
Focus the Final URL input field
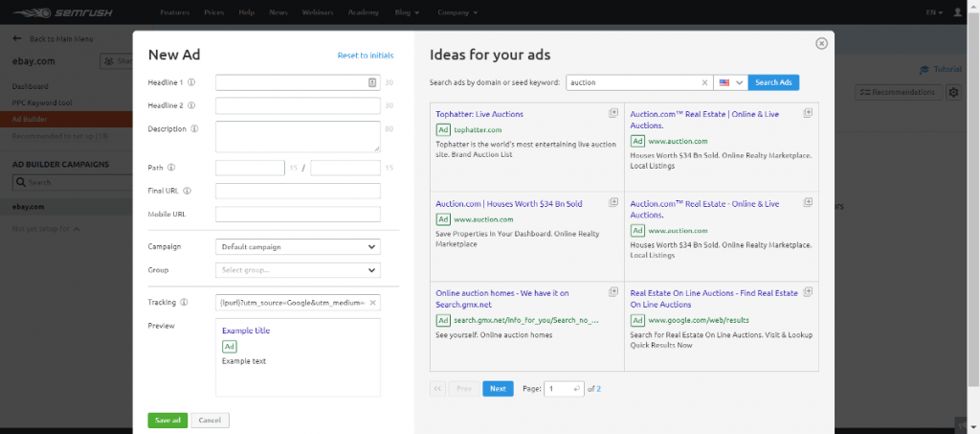coord(298,191)
